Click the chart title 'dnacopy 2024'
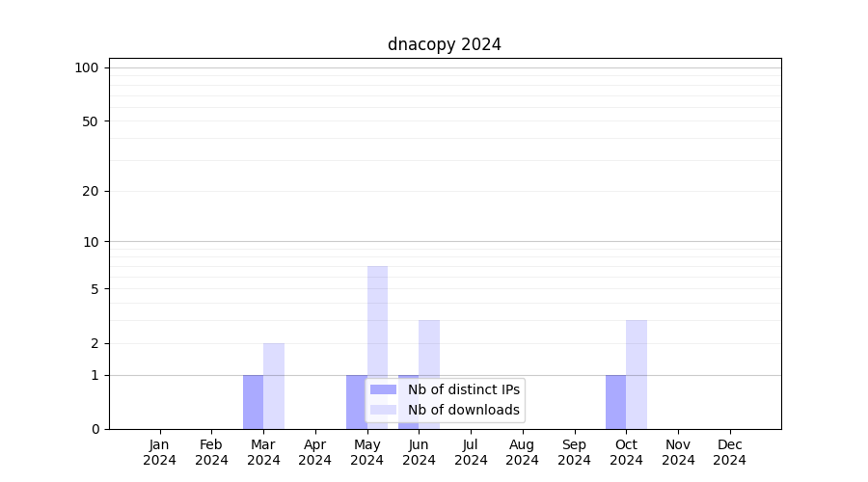Screen dimensions: 868x482 coord(444,44)
